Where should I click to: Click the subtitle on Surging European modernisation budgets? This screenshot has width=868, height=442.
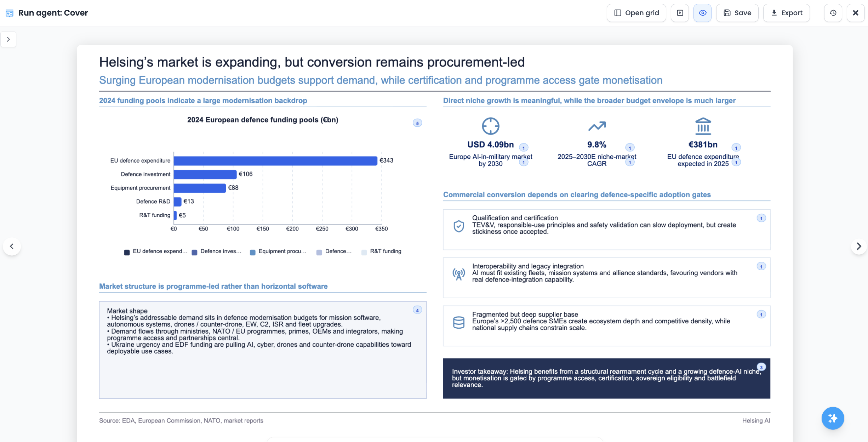tap(381, 80)
